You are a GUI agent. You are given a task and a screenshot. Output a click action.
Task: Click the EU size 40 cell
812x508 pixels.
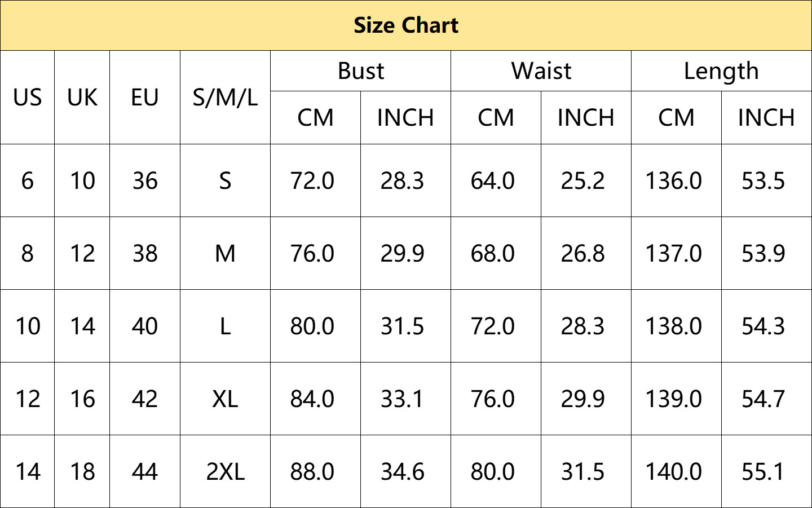tap(145, 326)
